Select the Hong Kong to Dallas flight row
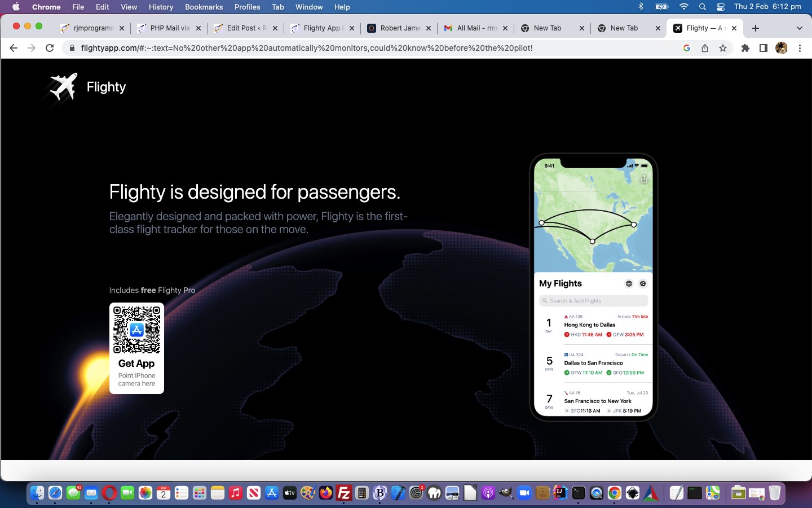This screenshot has width=812, height=508. pyautogui.click(x=593, y=326)
